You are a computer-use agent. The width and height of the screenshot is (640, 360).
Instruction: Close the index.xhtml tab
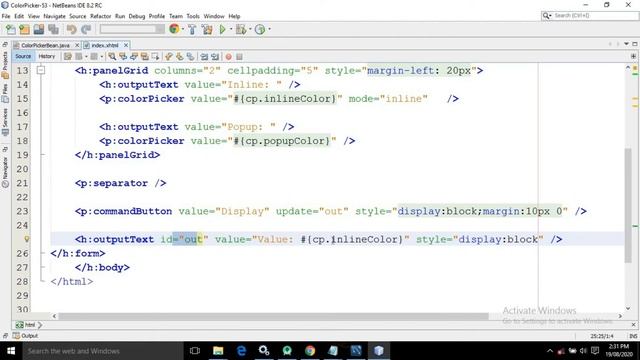[x=126, y=45]
